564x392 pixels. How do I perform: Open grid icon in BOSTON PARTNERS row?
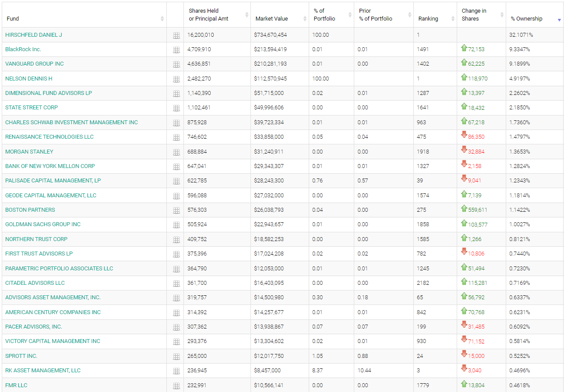176,210
